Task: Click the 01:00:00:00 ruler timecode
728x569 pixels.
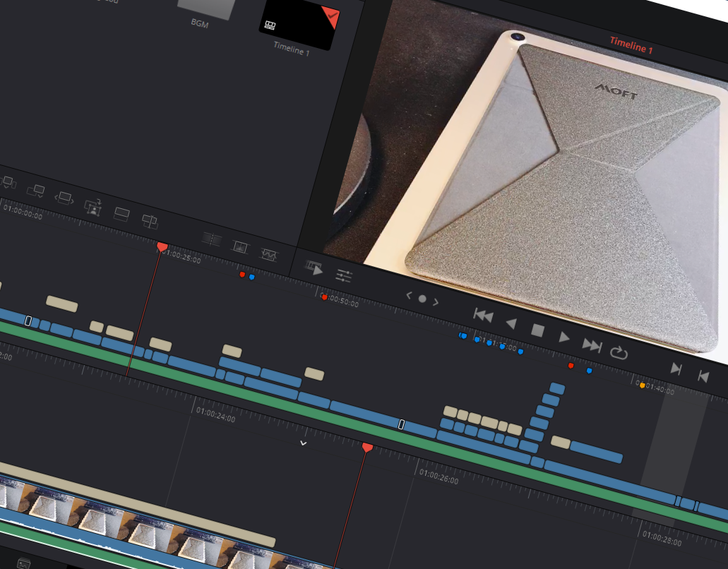Action: (23, 212)
